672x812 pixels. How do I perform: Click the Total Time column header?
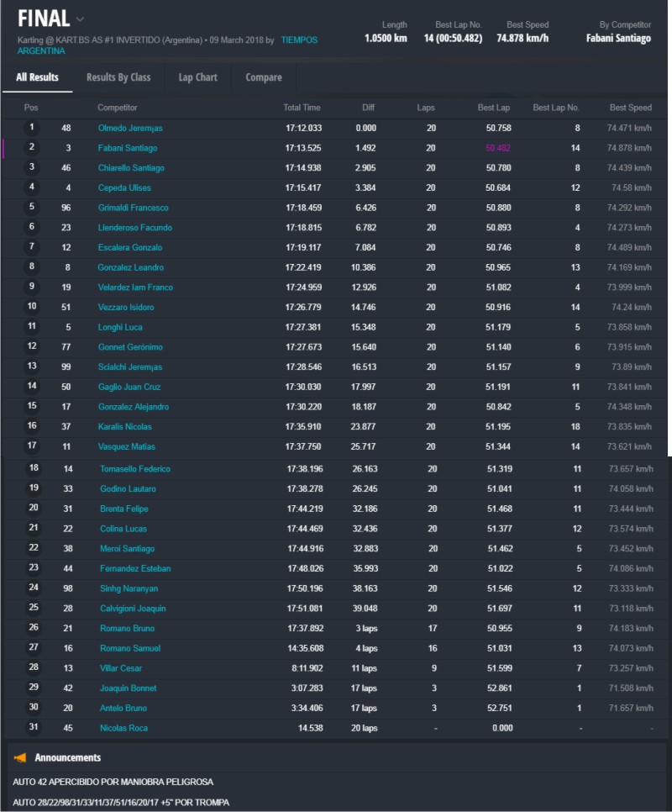pyautogui.click(x=302, y=108)
